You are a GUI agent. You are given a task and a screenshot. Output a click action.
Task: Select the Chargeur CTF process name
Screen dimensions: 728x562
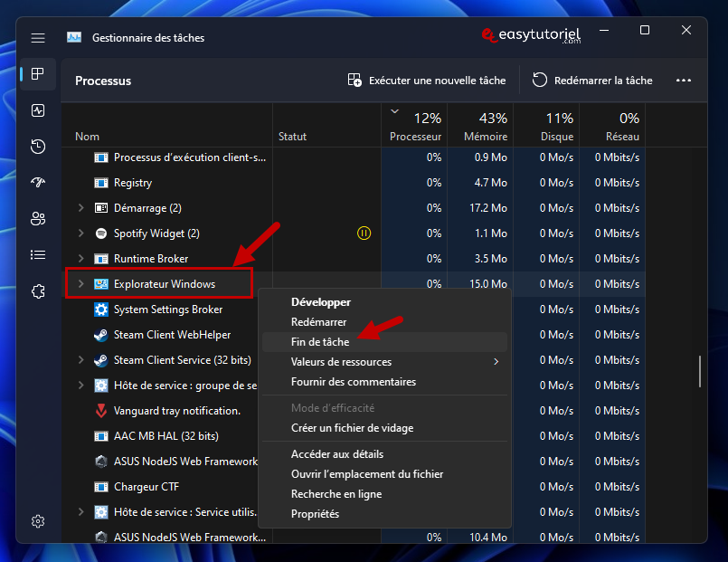tap(147, 487)
